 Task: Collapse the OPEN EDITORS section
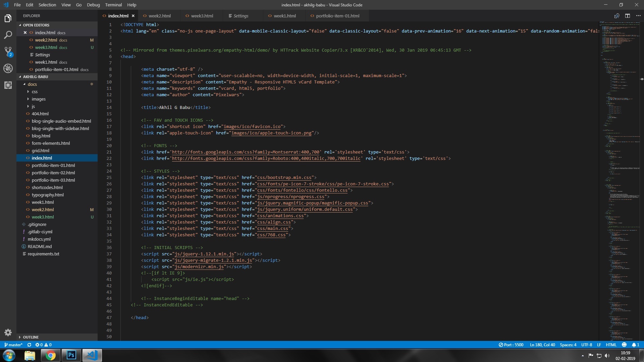(x=36, y=25)
